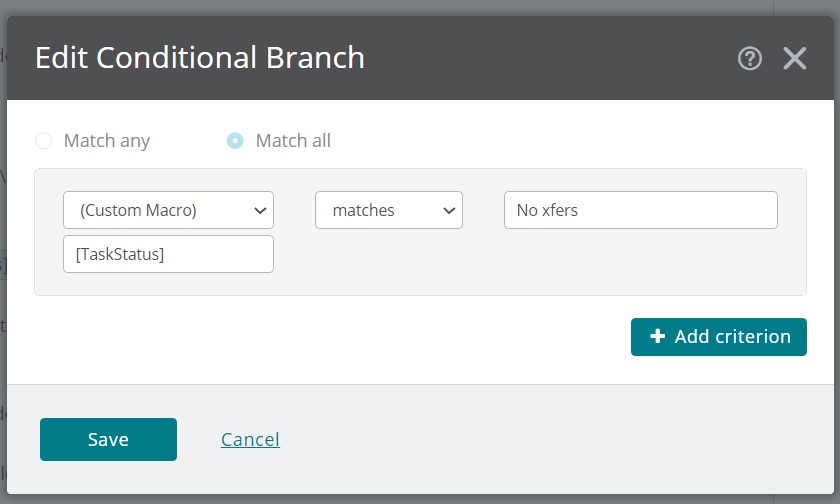Open the matches operator dropdown
Screen dimensions: 840x504
389,210
